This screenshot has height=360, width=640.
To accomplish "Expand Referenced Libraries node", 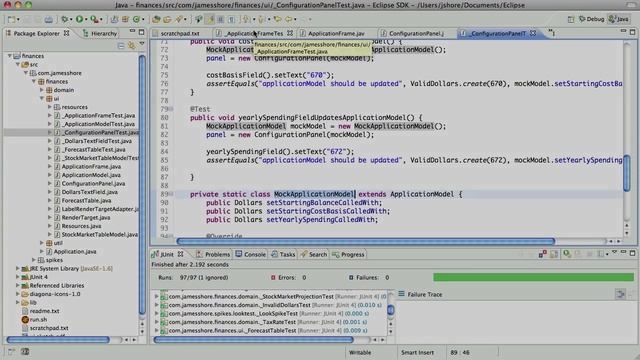I will (x=18, y=285).
